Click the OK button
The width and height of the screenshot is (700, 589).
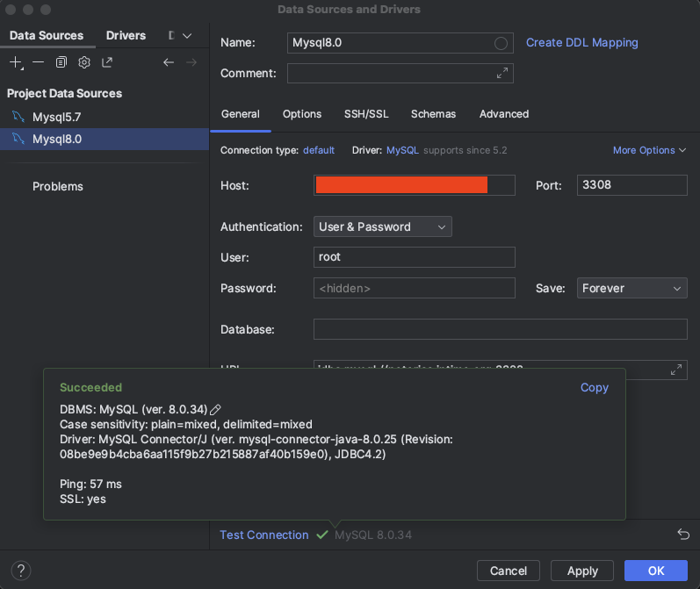click(656, 571)
